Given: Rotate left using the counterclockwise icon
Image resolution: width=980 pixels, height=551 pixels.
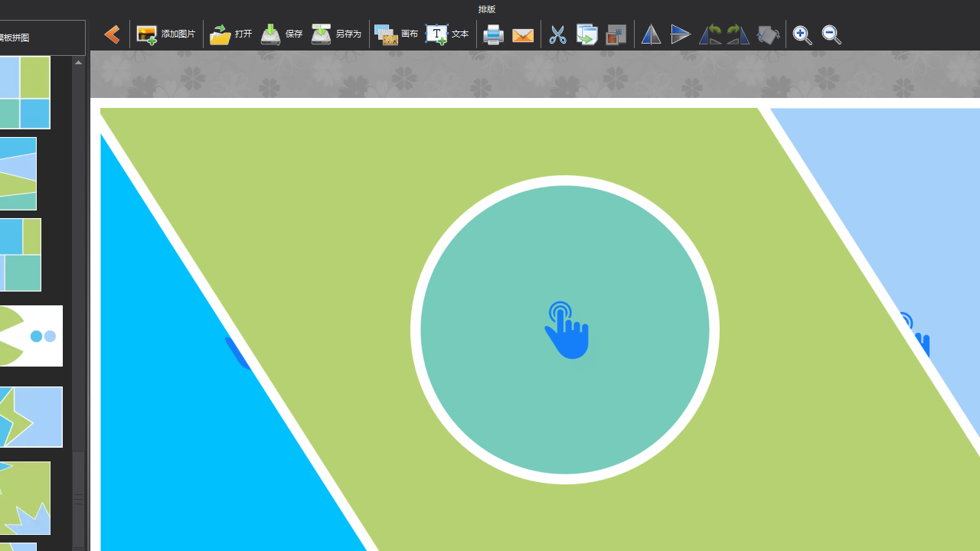Looking at the screenshot, I should coord(710,34).
